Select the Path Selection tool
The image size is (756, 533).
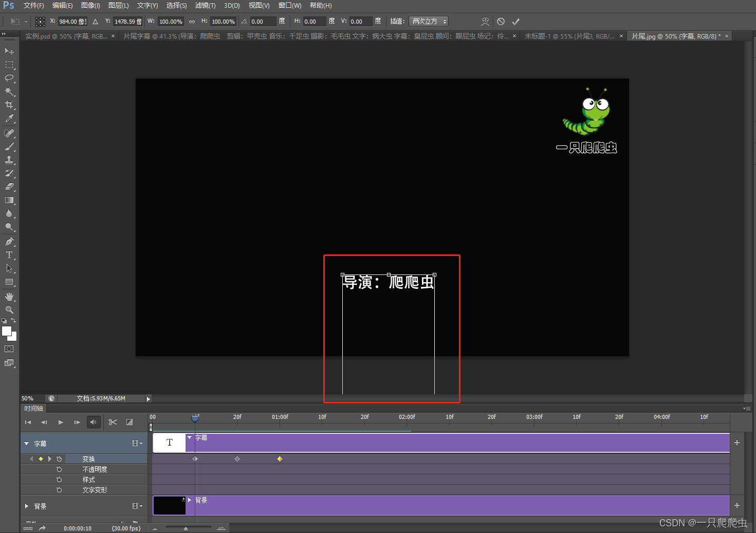click(x=9, y=268)
